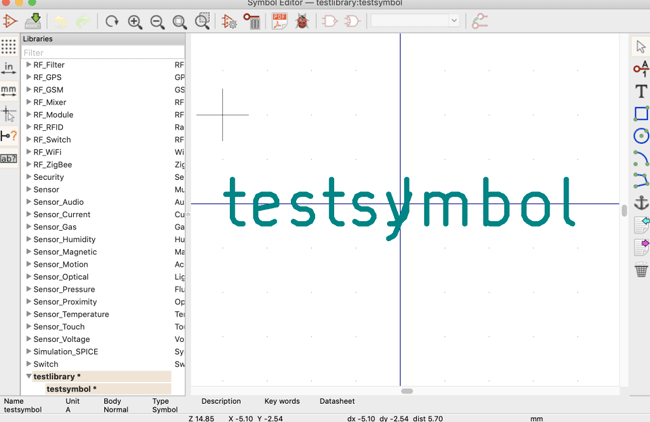The image size is (650, 422).
Task: Click the library Filter search field
Action: click(103, 53)
